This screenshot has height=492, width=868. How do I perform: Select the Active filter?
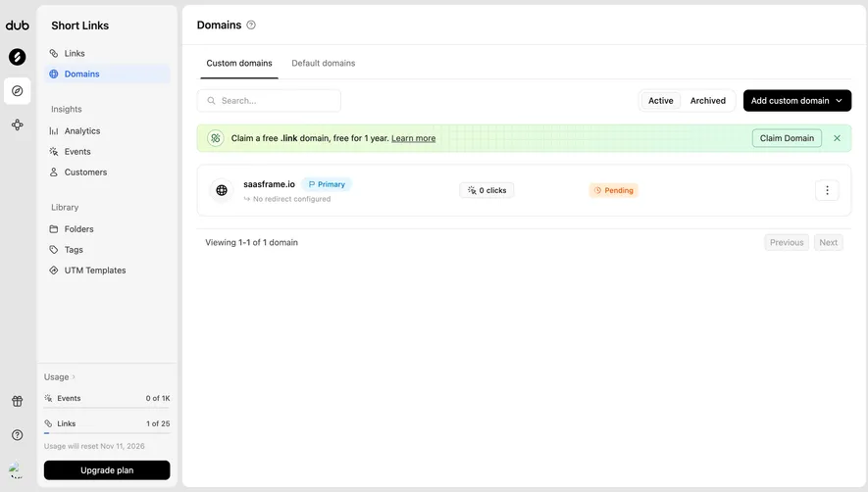[660, 101]
